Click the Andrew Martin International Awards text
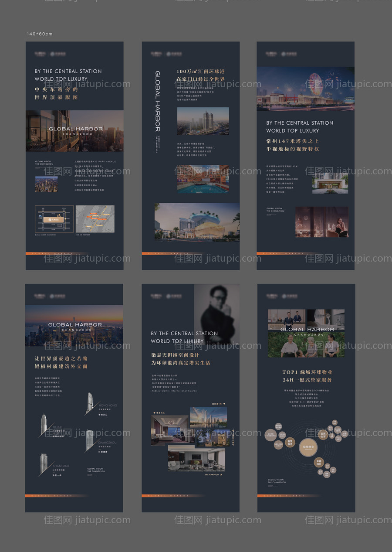This screenshot has width=392, height=552. tap(174, 391)
